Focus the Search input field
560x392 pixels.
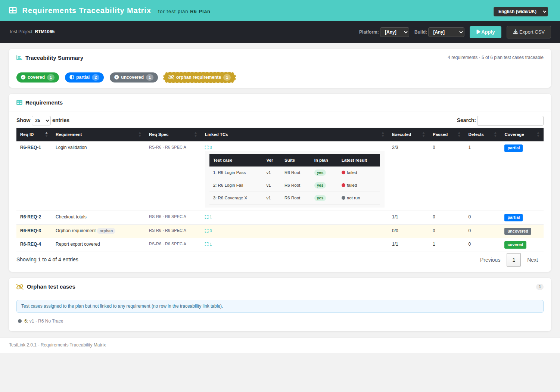510,121
